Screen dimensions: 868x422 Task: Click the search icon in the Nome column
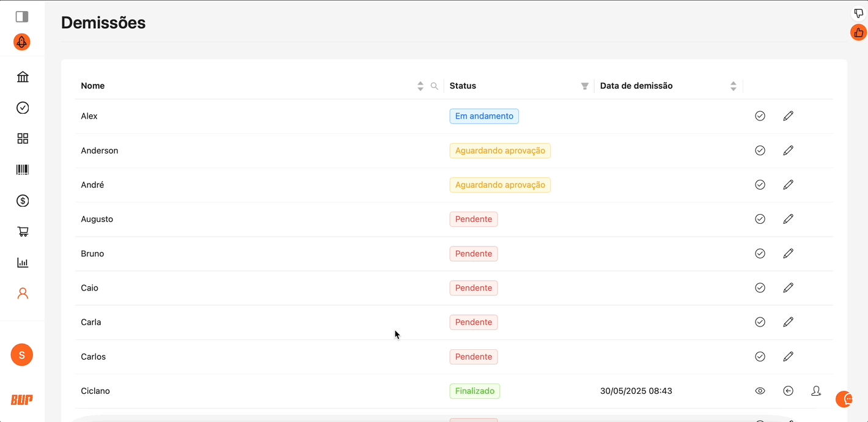(x=435, y=86)
